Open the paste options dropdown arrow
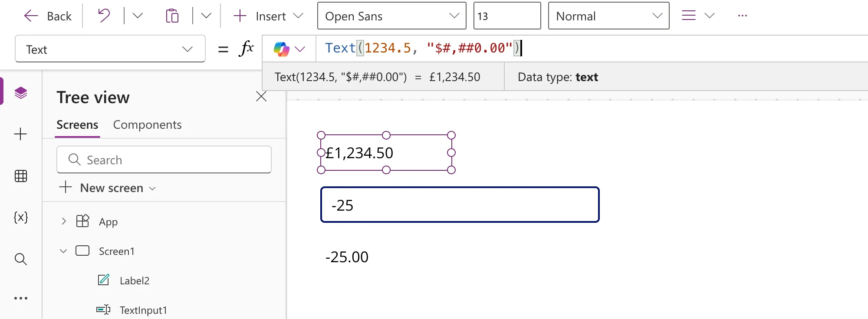Viewport: 868px width, 319px height. pyautogui.click(x=206, y=16)
